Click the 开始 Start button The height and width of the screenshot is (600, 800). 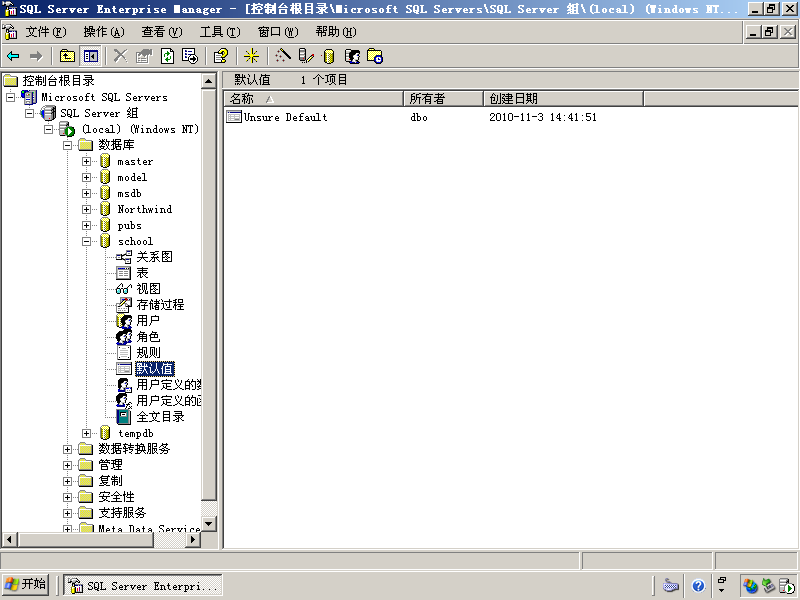(x=26, y=585)
